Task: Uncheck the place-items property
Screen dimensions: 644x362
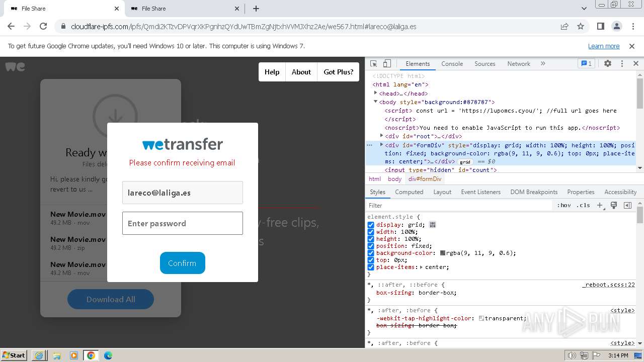Action: pos(371,267)
